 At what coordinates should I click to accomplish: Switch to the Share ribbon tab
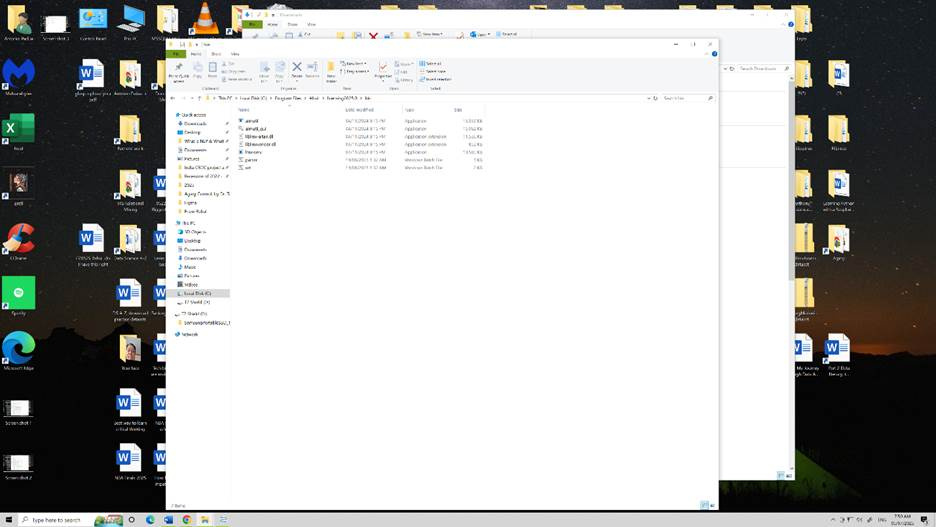click(216, 54)
